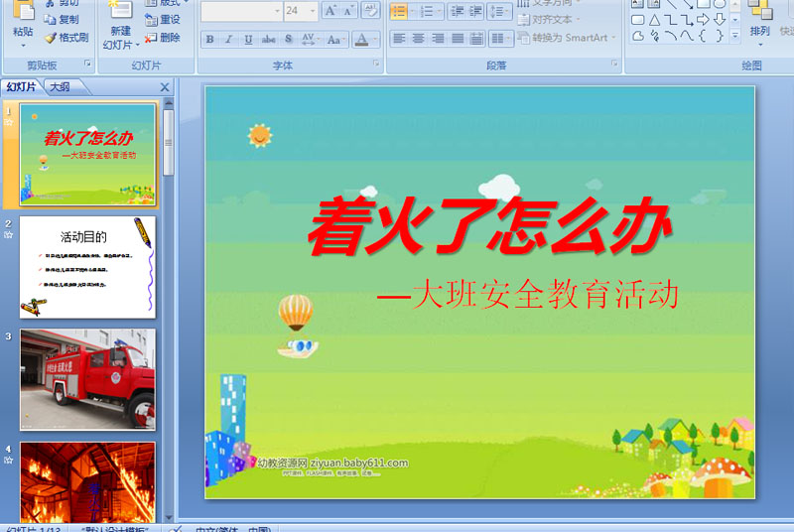This screenshot has height=532, width=794.
Task: Open font size dropdown showing 24
Action: [x=313, y=11]
